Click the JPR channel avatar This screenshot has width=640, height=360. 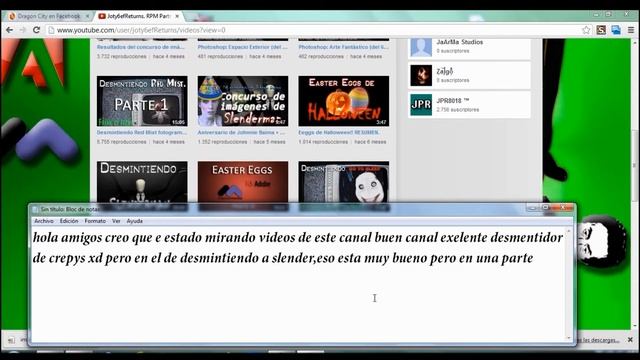(421, 104)
